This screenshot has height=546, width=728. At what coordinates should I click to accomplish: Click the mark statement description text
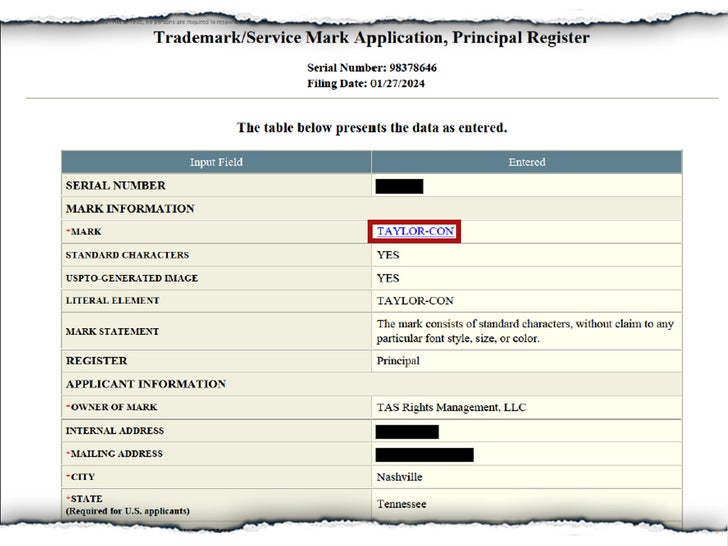coord(525,331)
